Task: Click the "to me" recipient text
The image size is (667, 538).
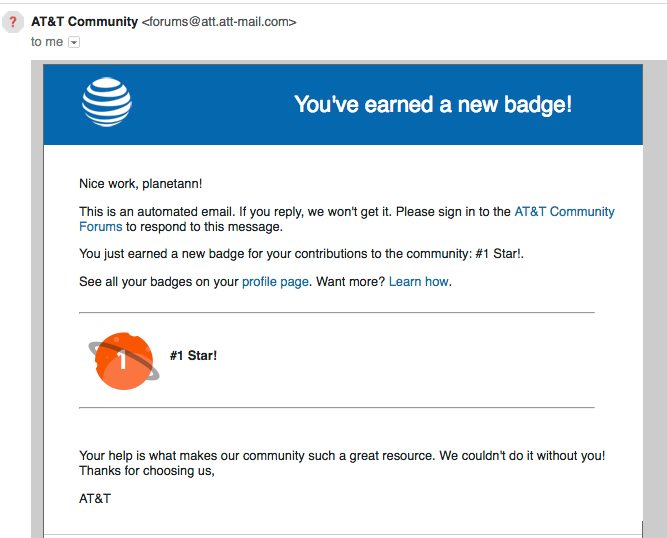Action: (x=47, y=42)
